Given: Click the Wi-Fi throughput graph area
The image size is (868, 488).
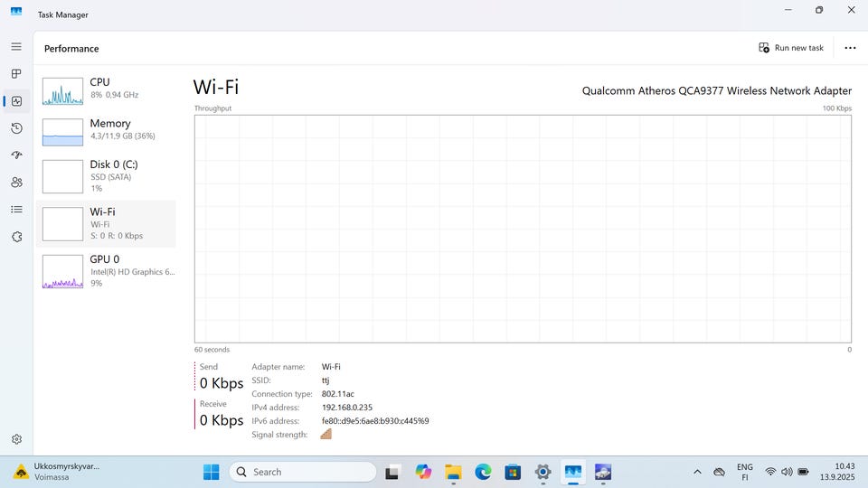Looking at the screenshot, I should pos(523,229).
